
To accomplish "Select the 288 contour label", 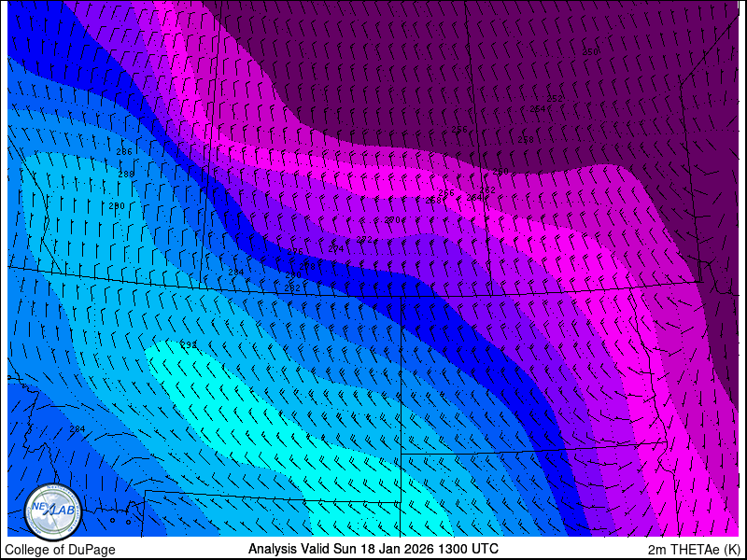I will (x=126, y=175).
